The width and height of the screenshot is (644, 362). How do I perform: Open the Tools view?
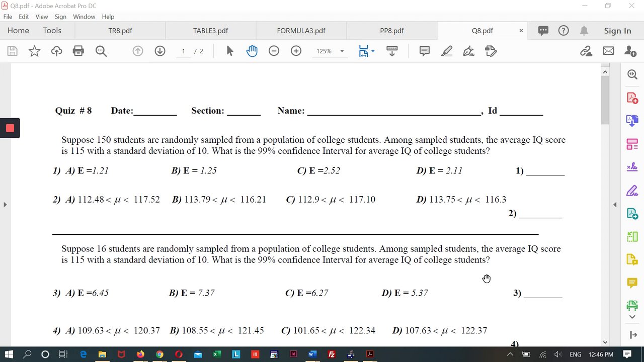(x=52, y=31)
